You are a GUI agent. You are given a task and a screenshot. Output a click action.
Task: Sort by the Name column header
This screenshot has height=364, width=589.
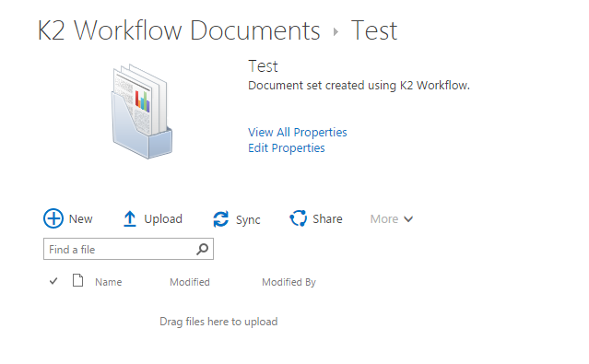(x=108, y=282)
